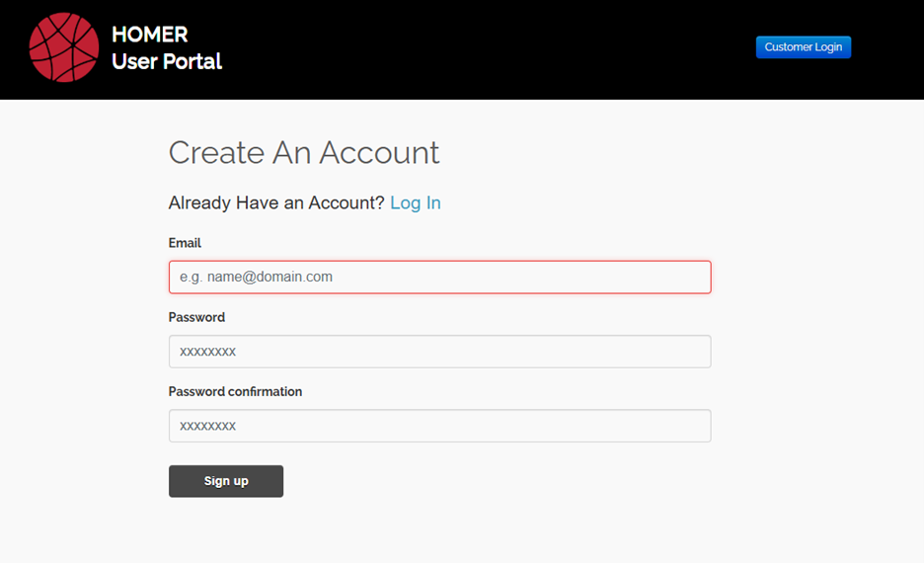The height and width of the screenshot is (563, 924).
Task: Click the blue button in the header
Action: pos(803,47)
